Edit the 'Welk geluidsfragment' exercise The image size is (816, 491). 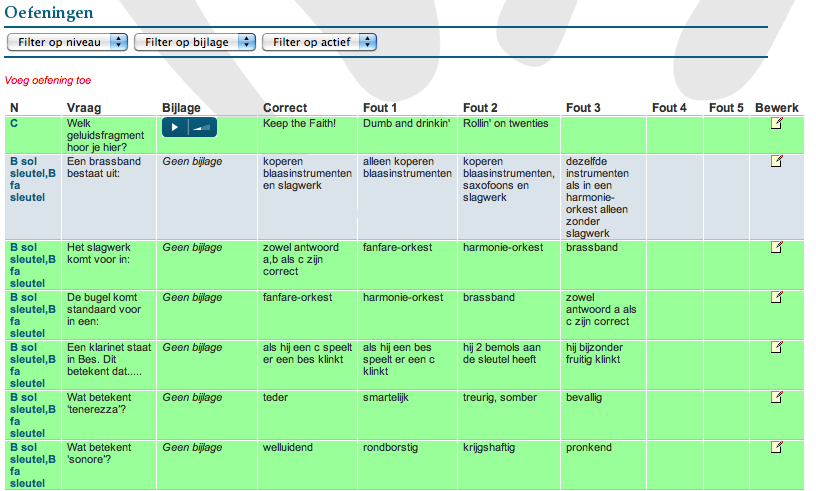pos(776,123)
